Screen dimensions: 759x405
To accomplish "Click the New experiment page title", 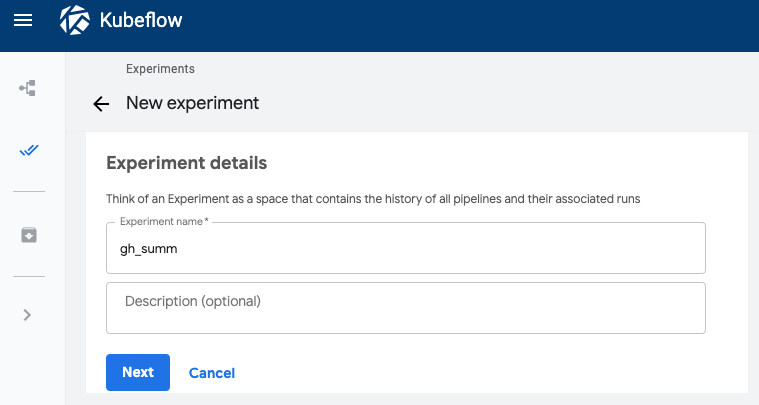I will pyautogui.click(x=192, y=103).
